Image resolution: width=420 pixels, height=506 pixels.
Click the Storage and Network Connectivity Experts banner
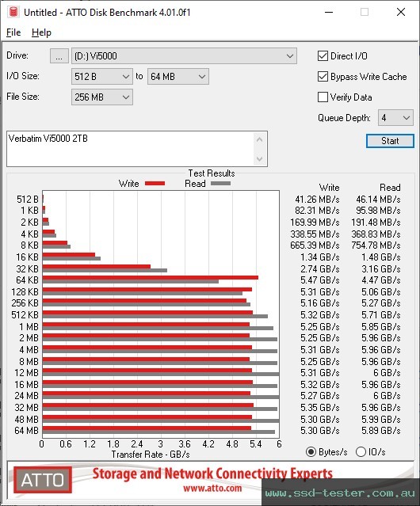[212, 474]
